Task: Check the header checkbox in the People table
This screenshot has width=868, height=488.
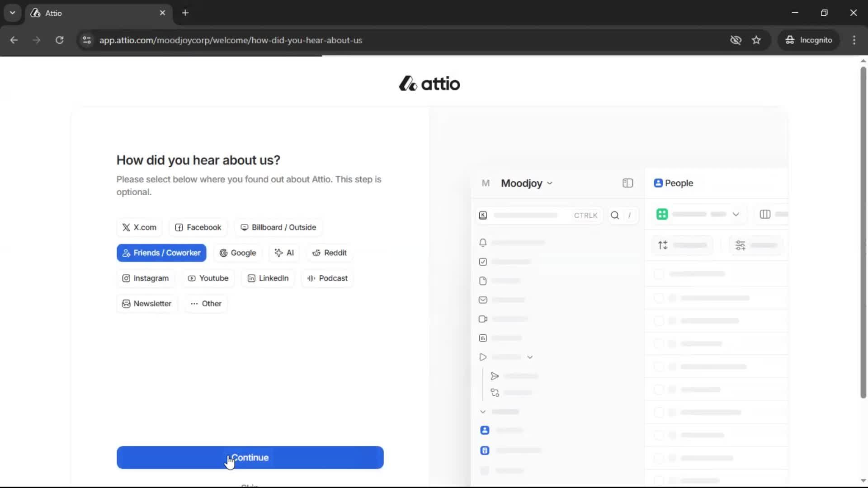Action: tap(660, 274)
